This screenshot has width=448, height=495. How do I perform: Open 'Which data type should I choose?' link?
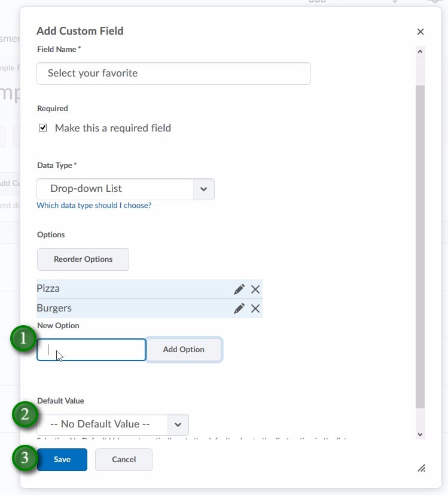pos(94,206)
